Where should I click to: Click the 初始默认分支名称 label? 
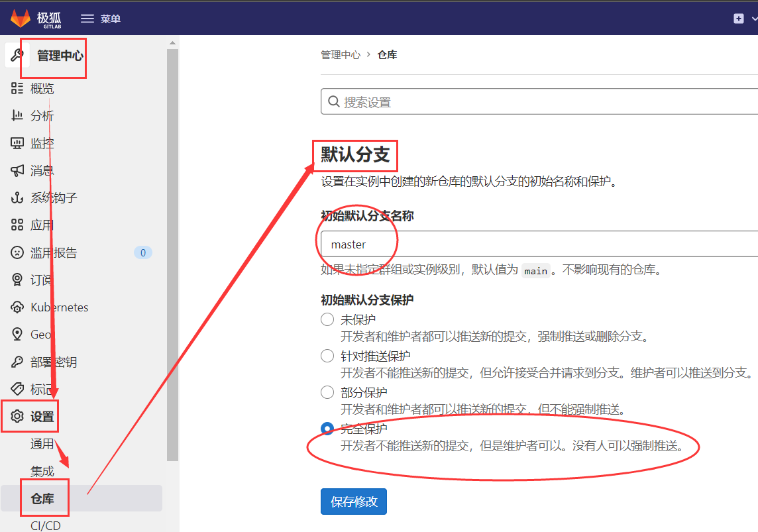367,216
